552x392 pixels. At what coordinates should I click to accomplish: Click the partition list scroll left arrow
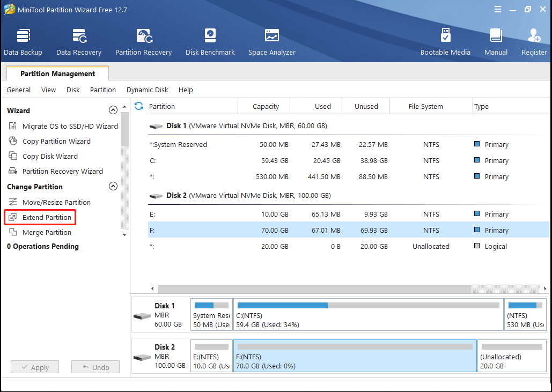point(152,289)
